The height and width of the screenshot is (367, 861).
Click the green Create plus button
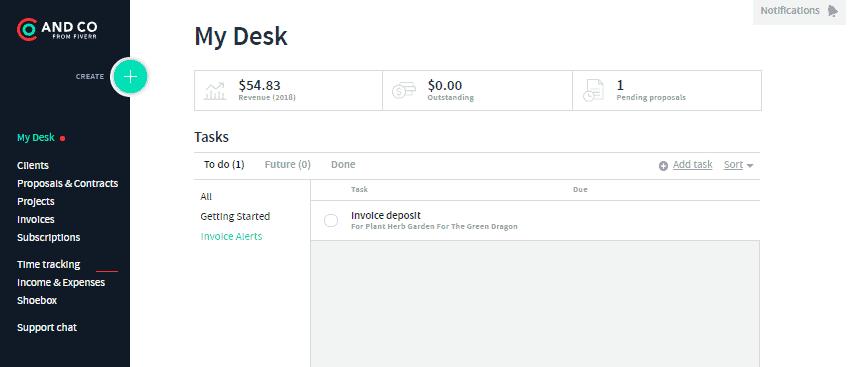click(130, 77)
